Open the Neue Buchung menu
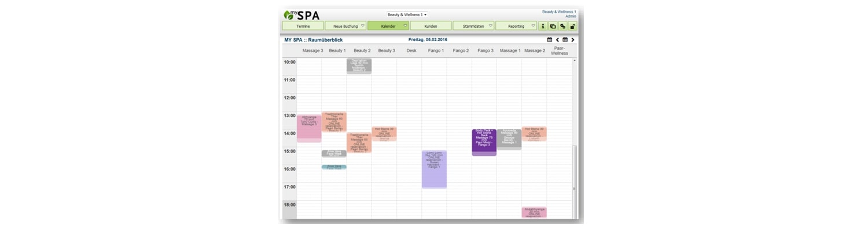868x231 pixels. coord(345,26)
